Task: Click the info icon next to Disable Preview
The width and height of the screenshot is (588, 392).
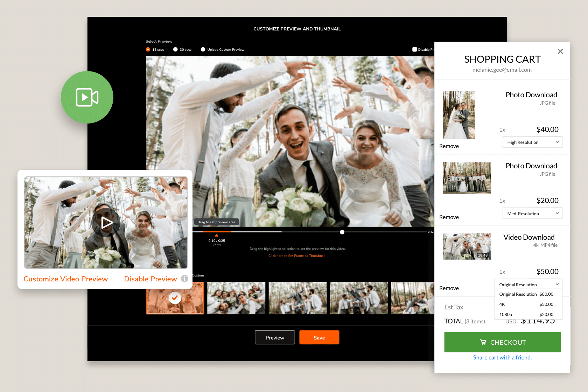Action: (x=184, y=279)
